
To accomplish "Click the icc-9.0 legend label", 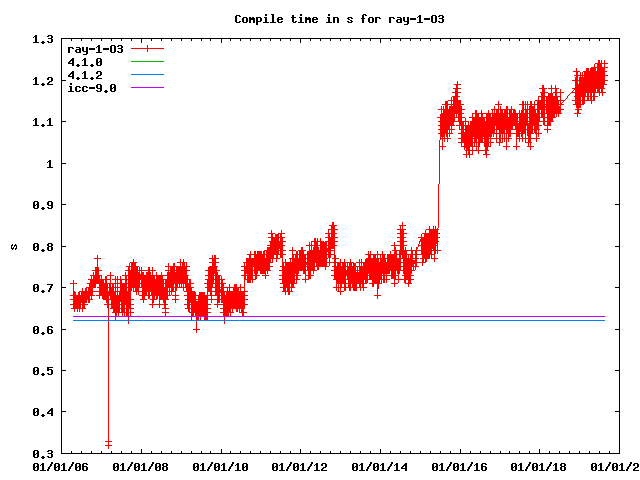I will [91, 88].
